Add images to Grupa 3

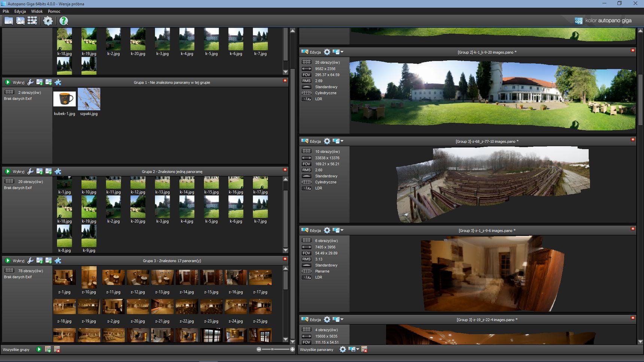coord(49,261)
